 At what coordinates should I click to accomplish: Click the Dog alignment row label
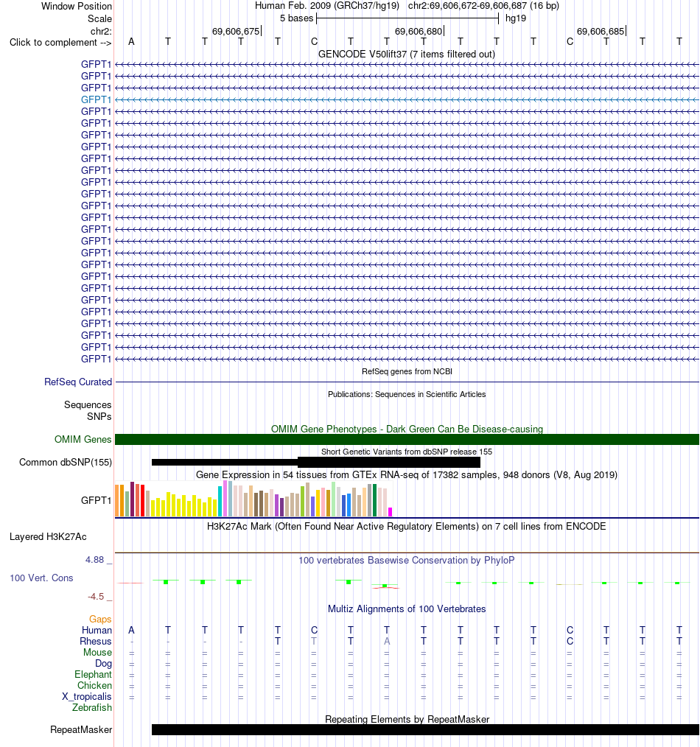point(103,663)
